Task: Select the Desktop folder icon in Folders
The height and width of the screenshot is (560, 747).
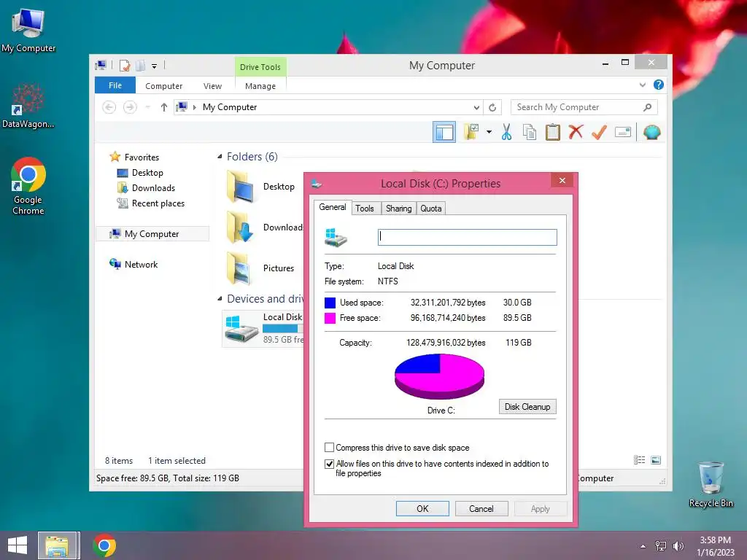Action: tap(241, 187)
